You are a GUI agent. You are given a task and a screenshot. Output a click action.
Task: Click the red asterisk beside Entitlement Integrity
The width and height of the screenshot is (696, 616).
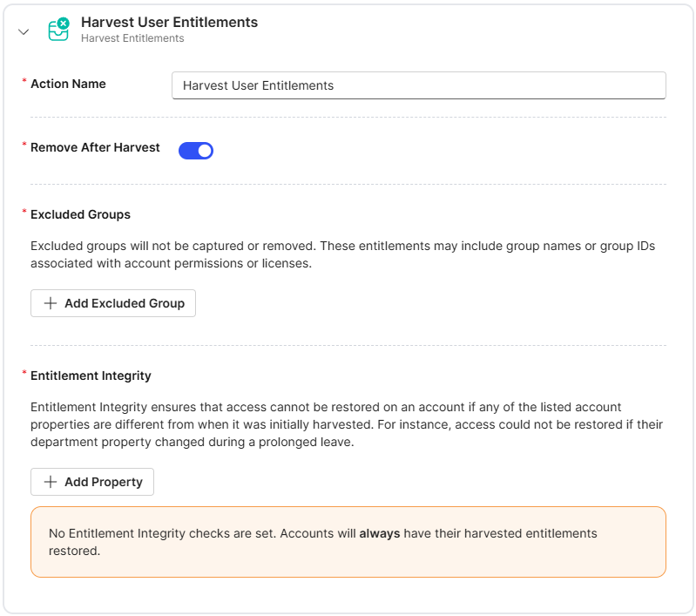pyautogui.click(x=24, y=374)
